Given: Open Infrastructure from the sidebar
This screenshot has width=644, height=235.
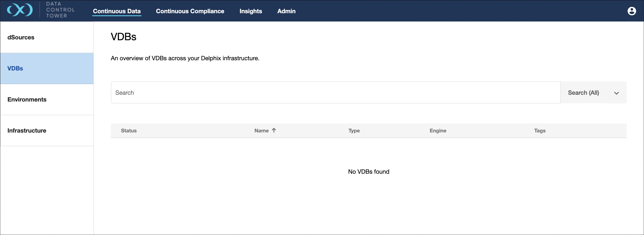Looking at the screenshot, I should point(27,130).
